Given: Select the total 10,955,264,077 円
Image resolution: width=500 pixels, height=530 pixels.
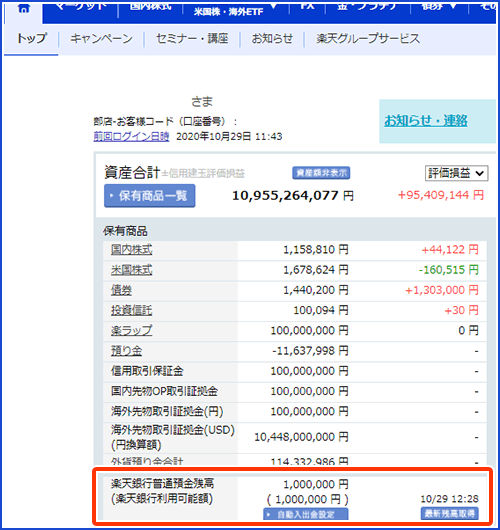Looking at the screenshot, I should 293,196.
